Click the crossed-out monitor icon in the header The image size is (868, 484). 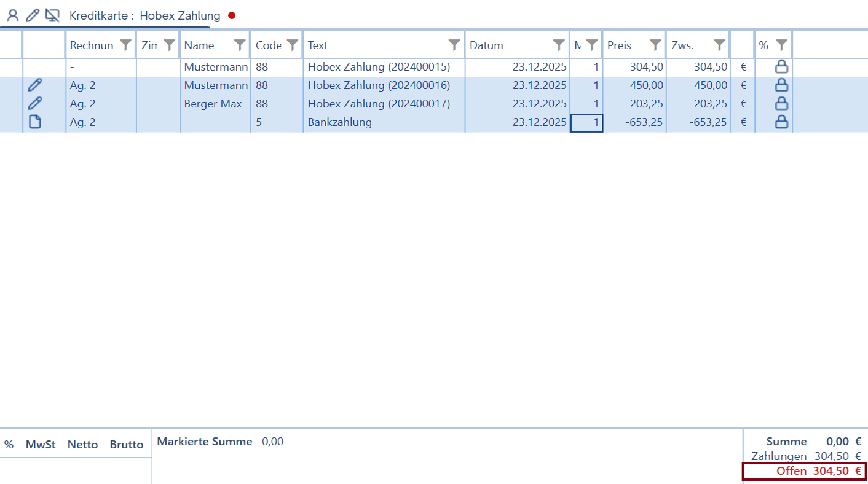click(x=52, y=15)
